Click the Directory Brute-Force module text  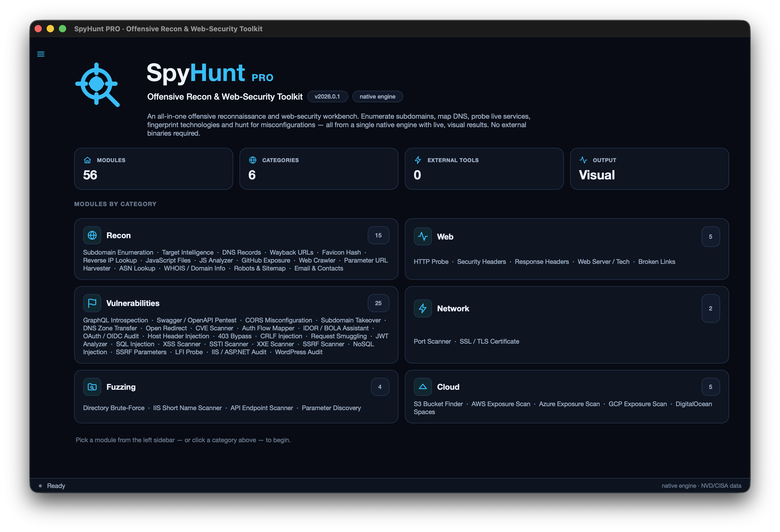pos(114,408)
